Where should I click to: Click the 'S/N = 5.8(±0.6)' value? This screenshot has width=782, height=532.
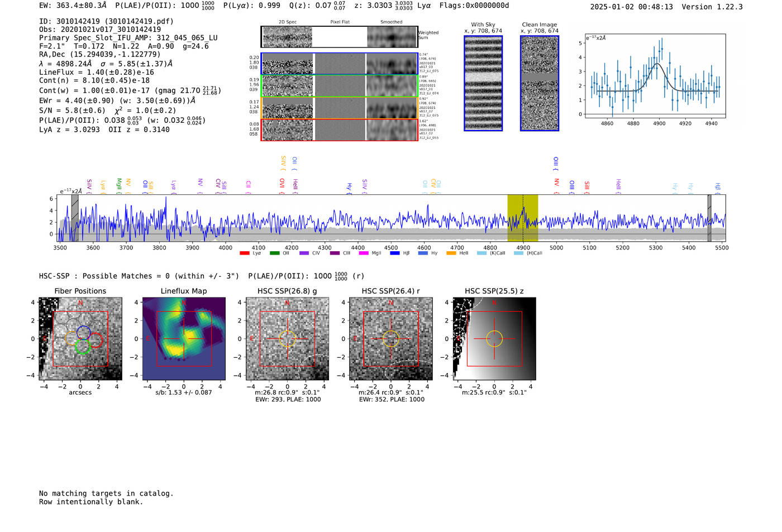click(x=72, y=111)
